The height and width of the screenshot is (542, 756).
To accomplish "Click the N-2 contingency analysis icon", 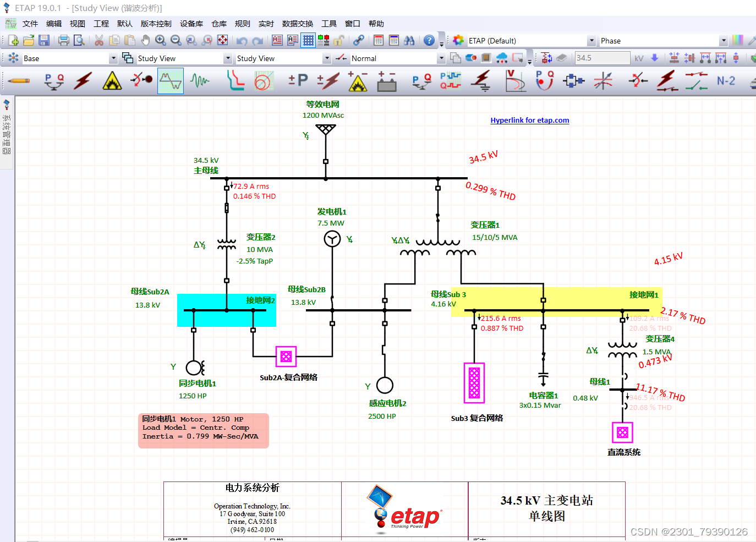I will [727, 81].
